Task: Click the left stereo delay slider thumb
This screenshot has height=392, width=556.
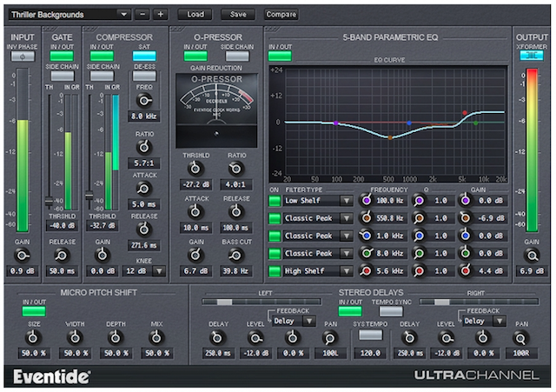Action: point(224,302)
